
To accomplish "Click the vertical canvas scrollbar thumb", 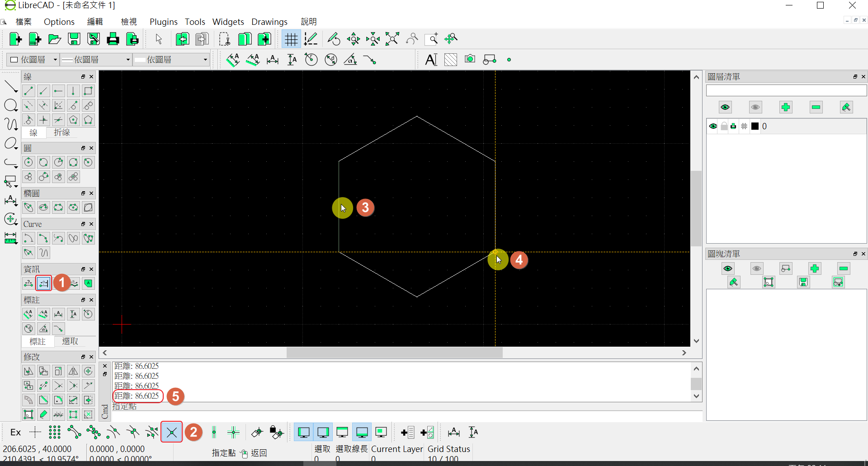I will coord(696,208).
